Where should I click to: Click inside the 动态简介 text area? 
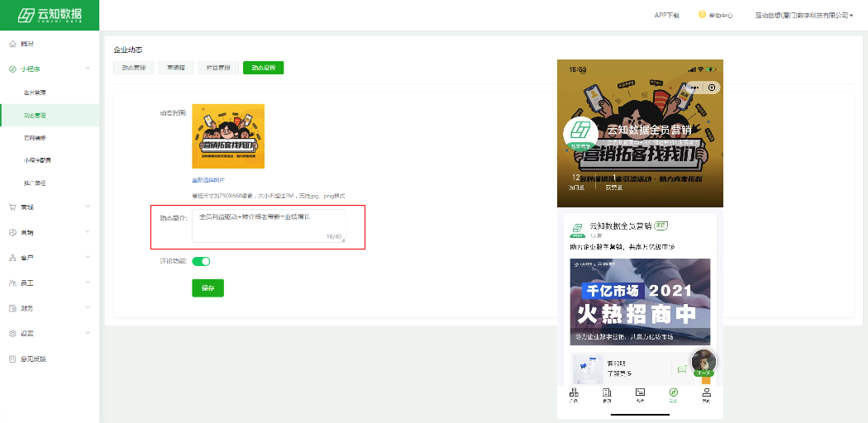tap(269, 226)
